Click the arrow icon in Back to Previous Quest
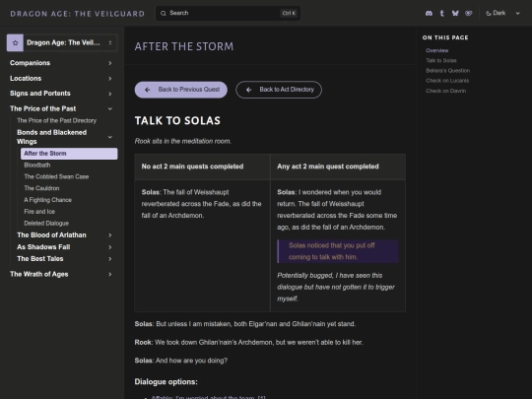 point(147,90)
